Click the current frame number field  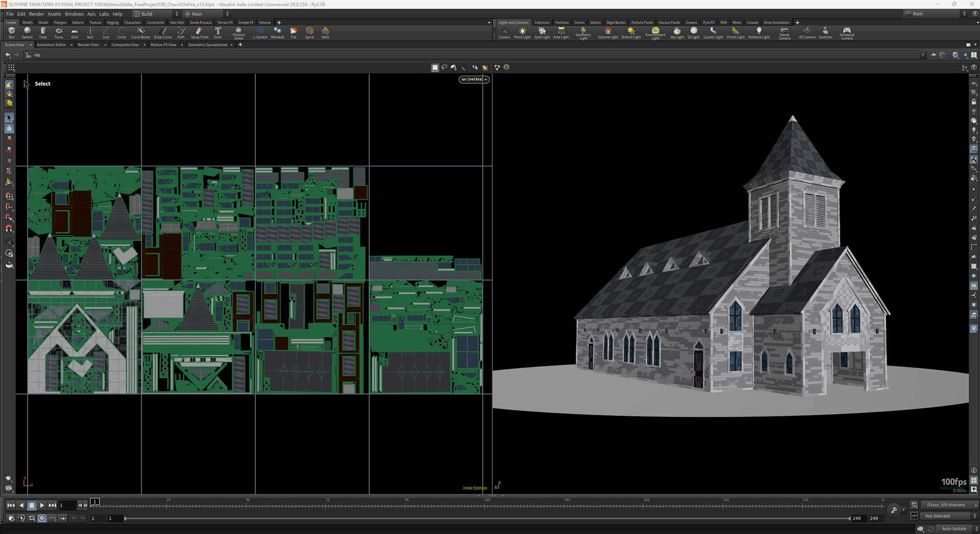(67, 505)
